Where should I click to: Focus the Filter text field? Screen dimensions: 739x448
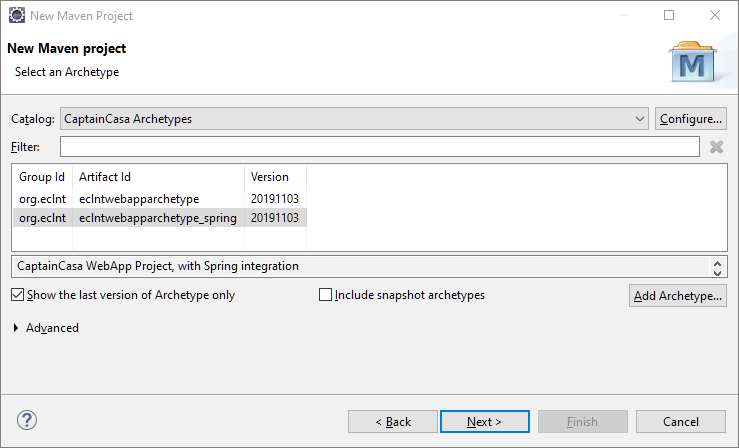tap(379, 147)
